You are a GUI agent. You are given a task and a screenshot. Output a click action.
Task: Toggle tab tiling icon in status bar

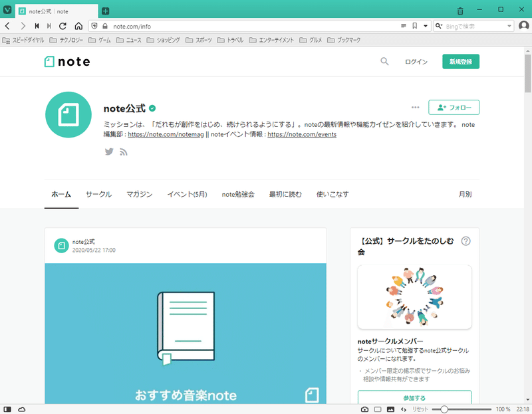(378, 409)
